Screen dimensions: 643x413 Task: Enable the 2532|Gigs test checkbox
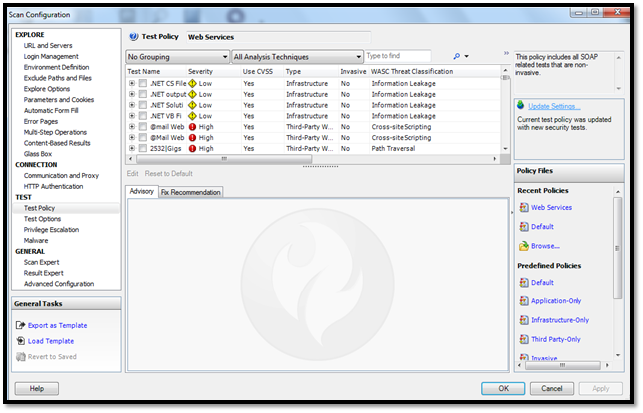point(143,148)
